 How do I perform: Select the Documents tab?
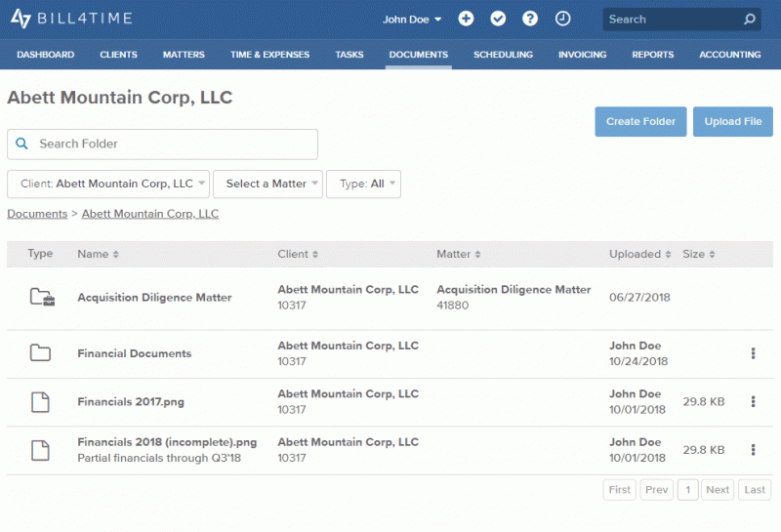(419, 55)
